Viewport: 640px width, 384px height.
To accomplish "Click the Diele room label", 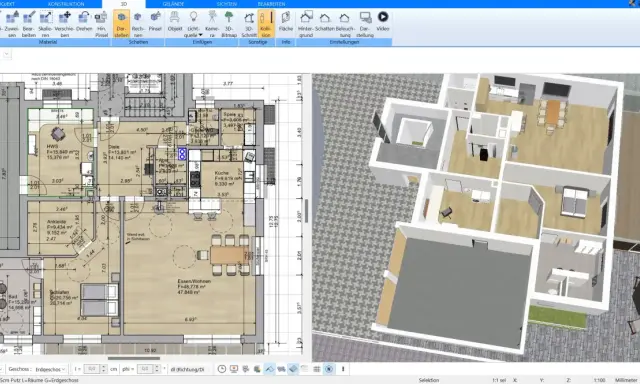I will [x=113, y=146].
